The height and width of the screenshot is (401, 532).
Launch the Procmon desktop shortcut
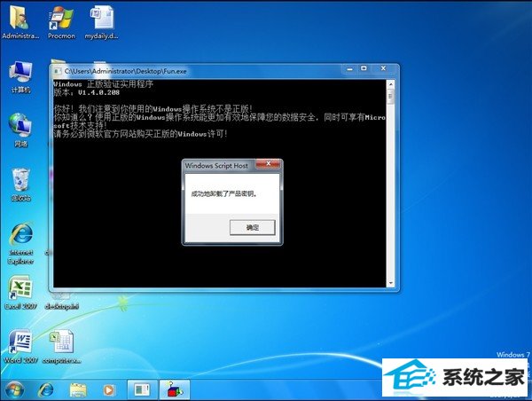(61, 22)
